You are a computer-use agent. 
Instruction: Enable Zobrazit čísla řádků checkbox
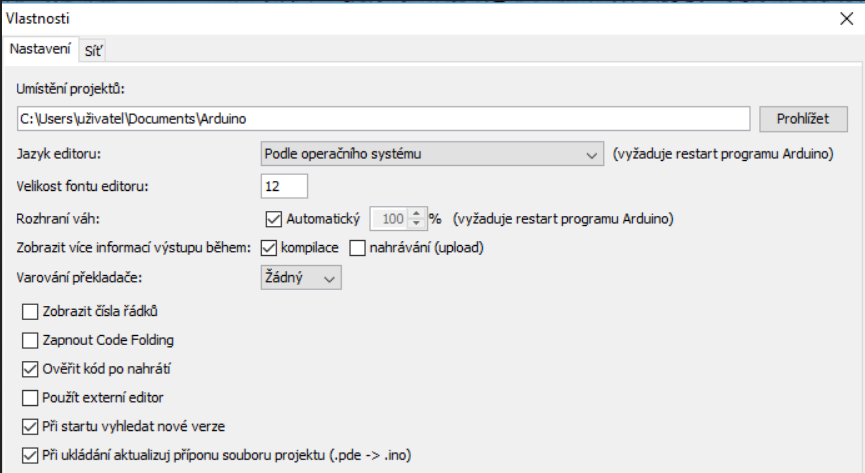[29, 311]
